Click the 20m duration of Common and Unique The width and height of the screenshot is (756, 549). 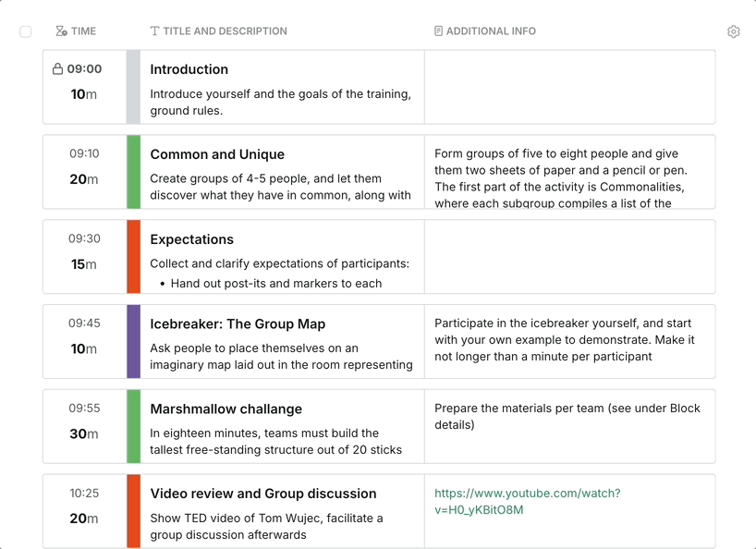[84, 179]
